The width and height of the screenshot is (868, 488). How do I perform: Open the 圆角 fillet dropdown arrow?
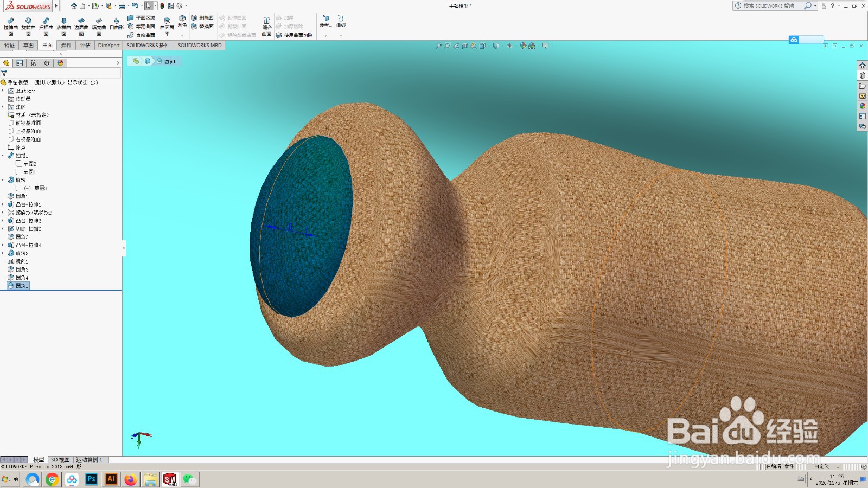coord(182,36)
